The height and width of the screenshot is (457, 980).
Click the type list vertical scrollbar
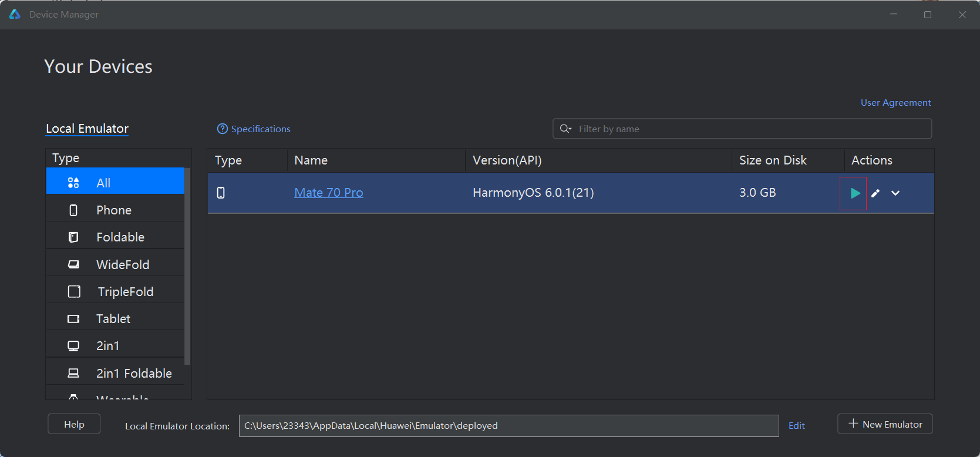[187, 266]
